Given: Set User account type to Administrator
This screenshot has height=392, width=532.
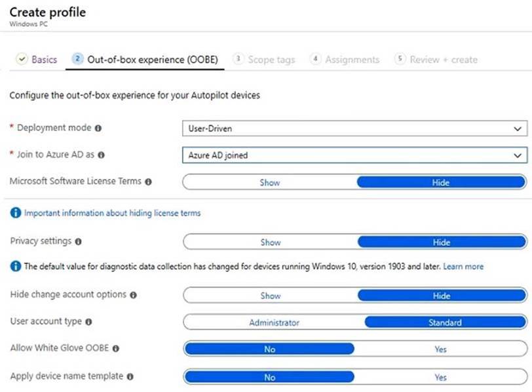Looking at the screenshot, I should point(274,323).
